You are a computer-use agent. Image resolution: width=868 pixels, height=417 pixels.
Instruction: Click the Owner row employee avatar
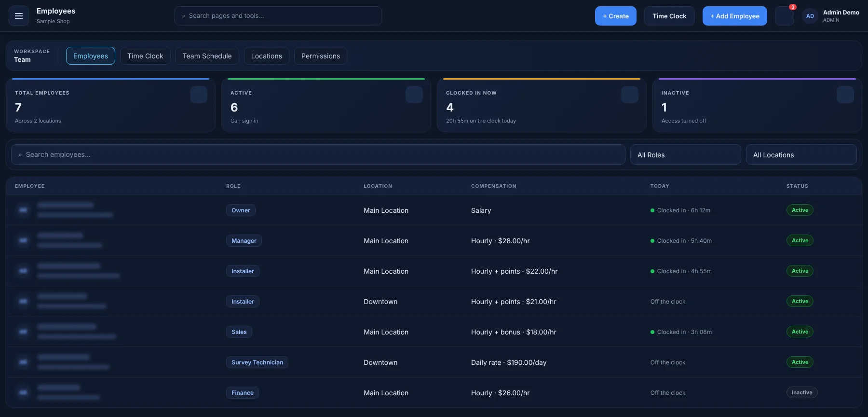tap(23, 210)
